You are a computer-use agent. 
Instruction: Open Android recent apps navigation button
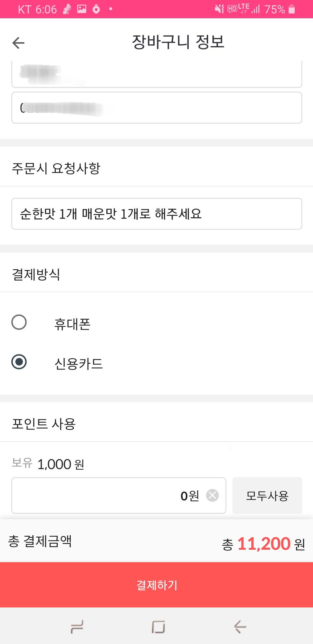77,627
